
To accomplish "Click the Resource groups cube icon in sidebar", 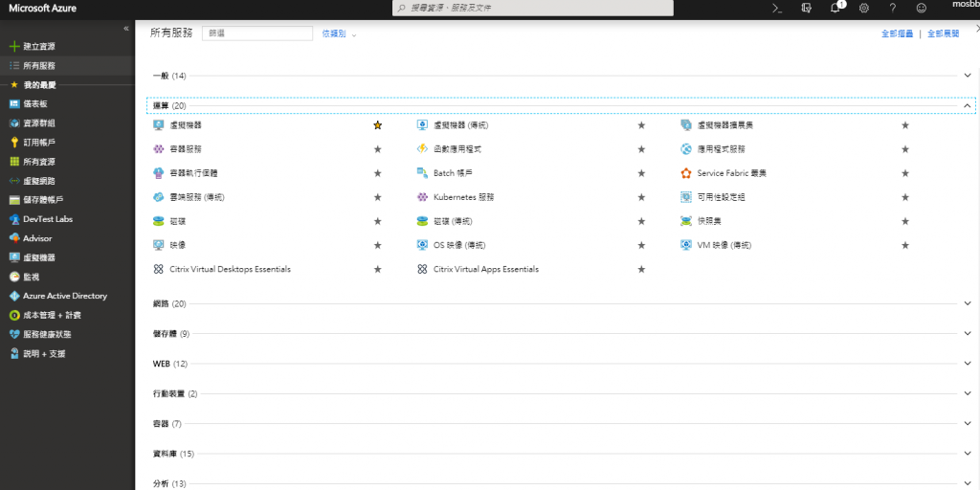I will pyautogui.click(x=14, y=123).
